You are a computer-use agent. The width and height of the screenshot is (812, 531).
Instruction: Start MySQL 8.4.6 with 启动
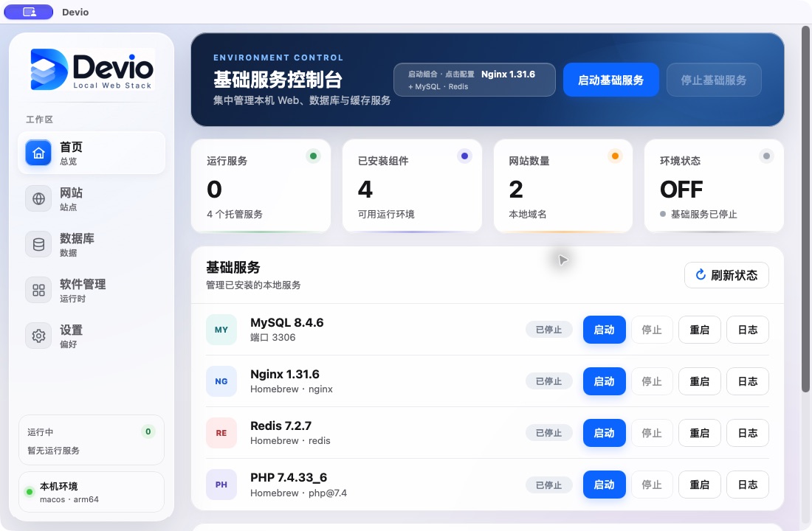coord(605,330)
